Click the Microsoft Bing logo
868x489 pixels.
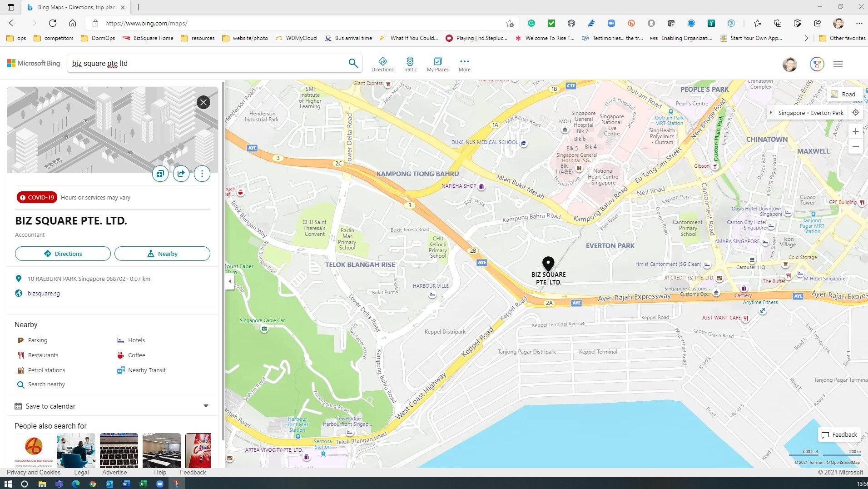34,63
